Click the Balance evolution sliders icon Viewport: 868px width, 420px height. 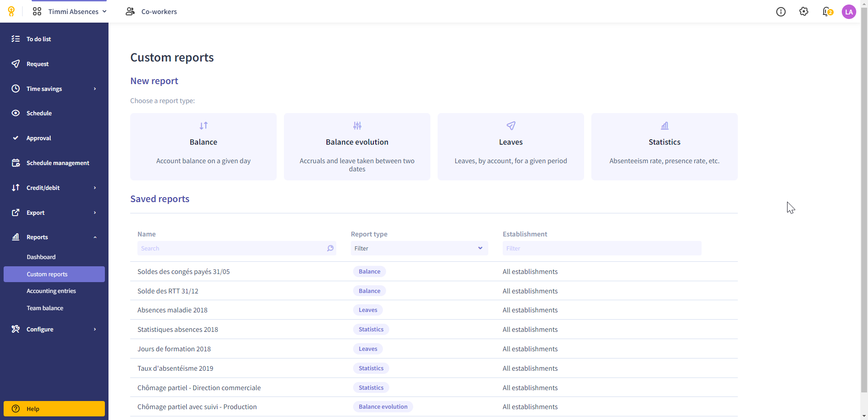pyautogui.click(x=357, y=126)
